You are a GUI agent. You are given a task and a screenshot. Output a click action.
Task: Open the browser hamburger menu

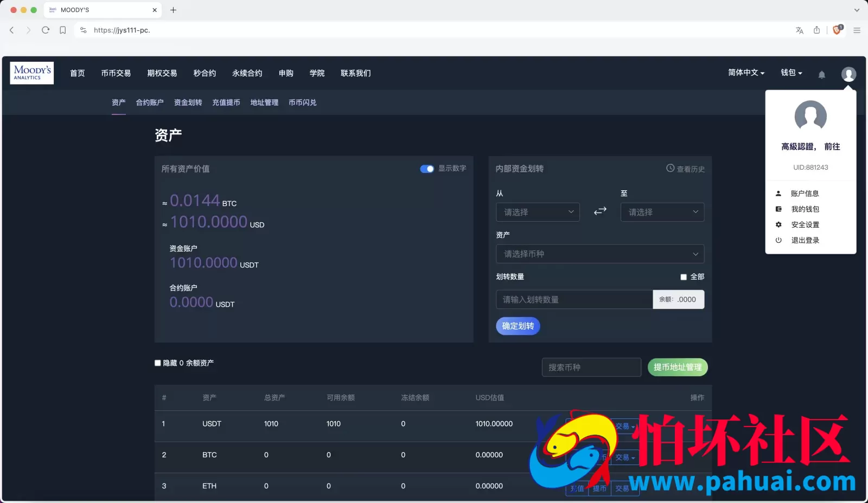click(857, 30)
